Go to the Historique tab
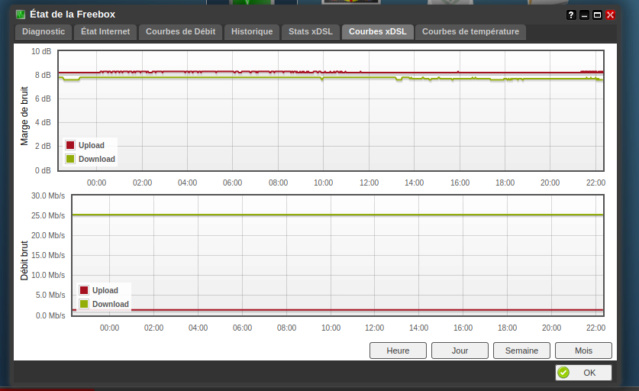Screen dimensions: 639x391 tap(252, 32)
